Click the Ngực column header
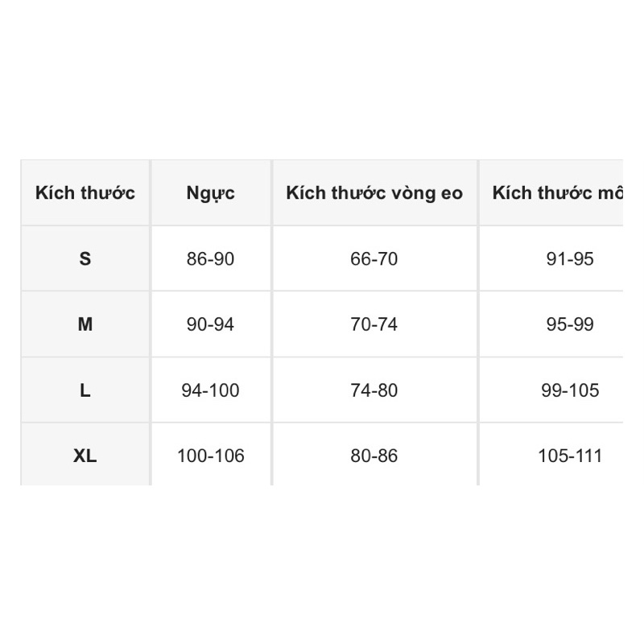Image resolution: width=644 pixels, height=644 pixels. click(211, 193)
